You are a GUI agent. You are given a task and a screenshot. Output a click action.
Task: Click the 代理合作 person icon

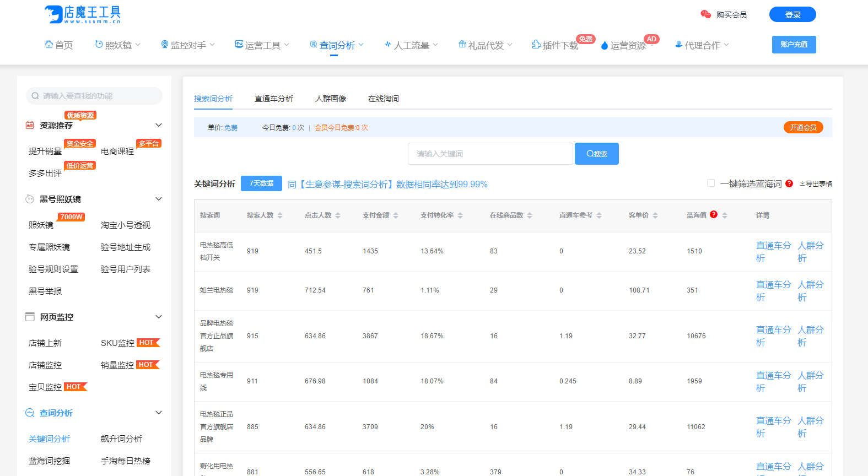pyautogui.click(x=679, y=45)
